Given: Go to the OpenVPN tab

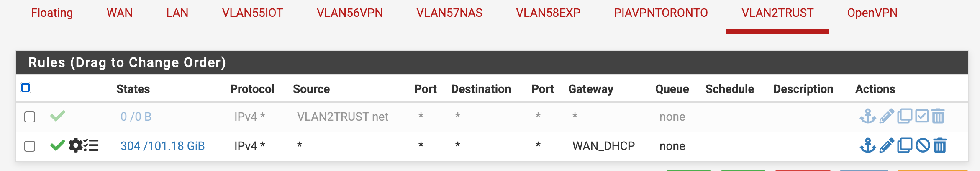Looking at the screenshot, I should click(x=872, y=13).
